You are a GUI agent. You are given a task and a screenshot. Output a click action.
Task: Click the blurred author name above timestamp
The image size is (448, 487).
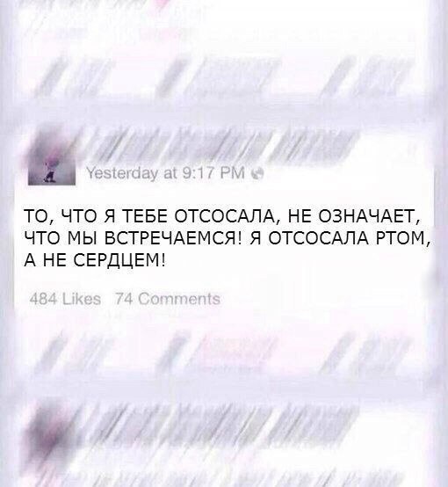217,146
